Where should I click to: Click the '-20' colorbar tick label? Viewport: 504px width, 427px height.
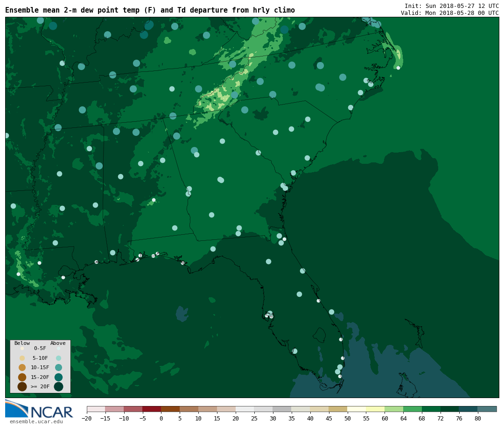[86, 418]
